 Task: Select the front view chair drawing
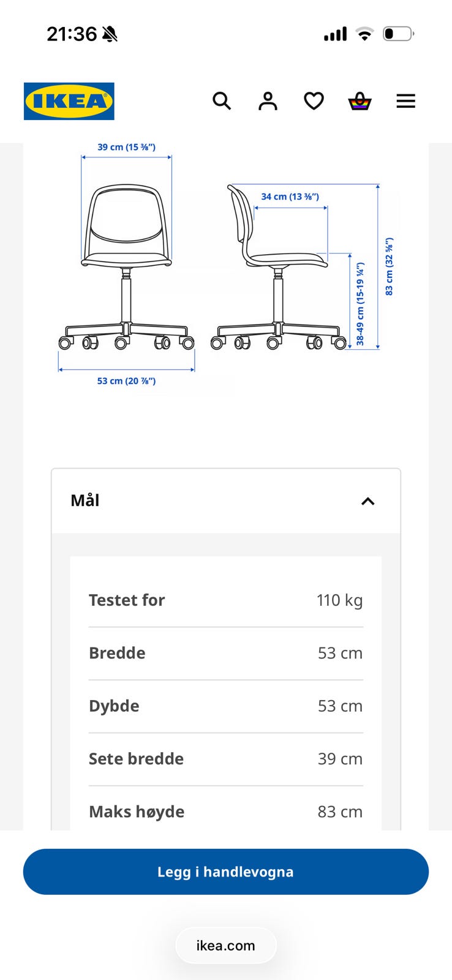pyautogui.click(x=127, y=266)
